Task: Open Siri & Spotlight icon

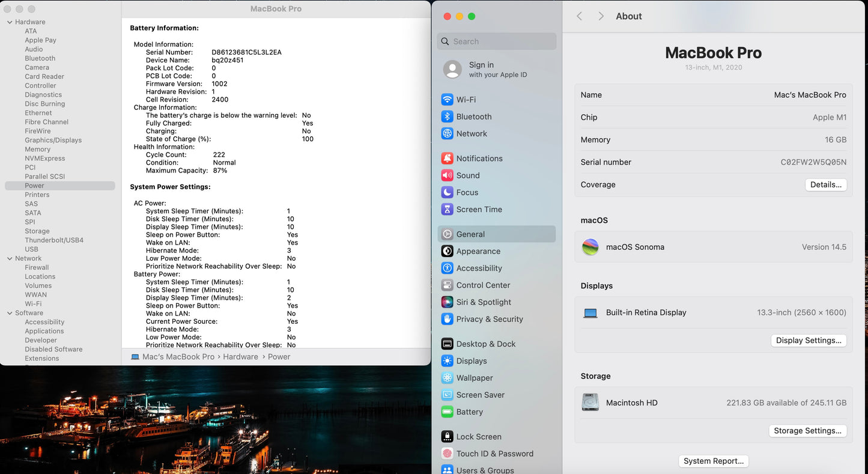Action: coord(447,302)
